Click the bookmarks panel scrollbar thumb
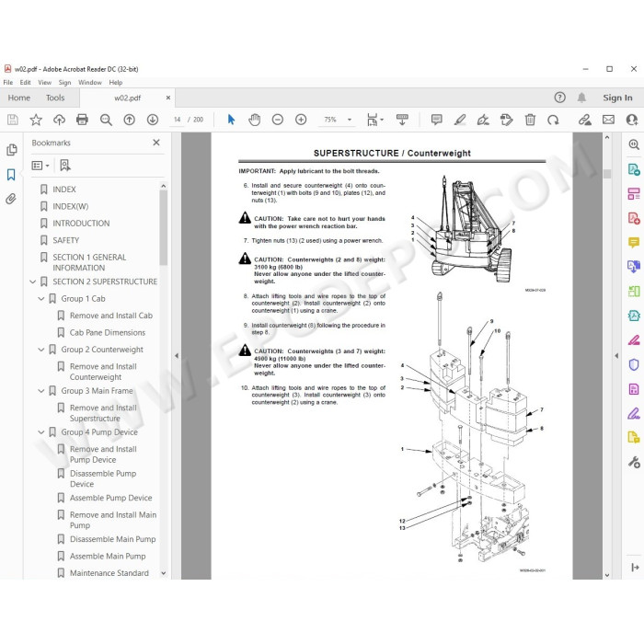This screenshot has height=644, width=644. (164, 228)
